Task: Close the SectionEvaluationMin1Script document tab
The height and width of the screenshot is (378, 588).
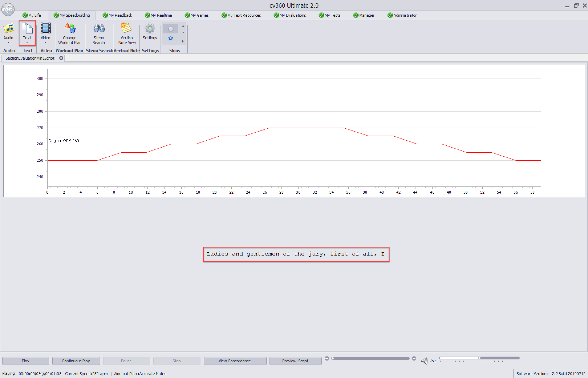Action: click(61, 58)
